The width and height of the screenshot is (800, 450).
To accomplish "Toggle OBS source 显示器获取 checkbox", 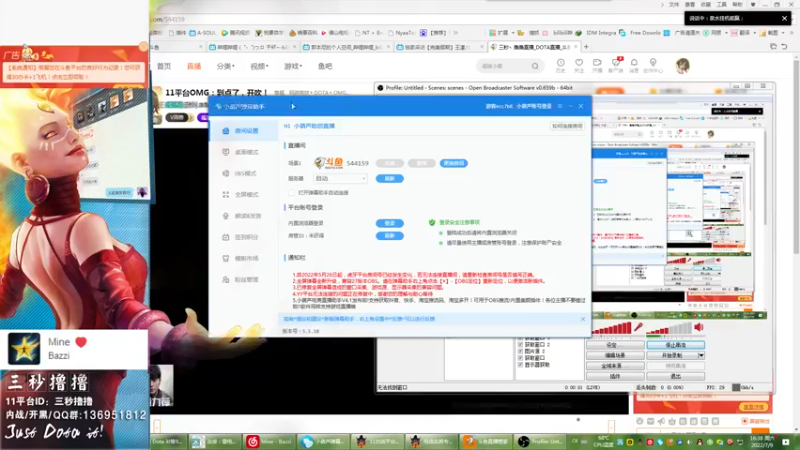I will (520, 365).
